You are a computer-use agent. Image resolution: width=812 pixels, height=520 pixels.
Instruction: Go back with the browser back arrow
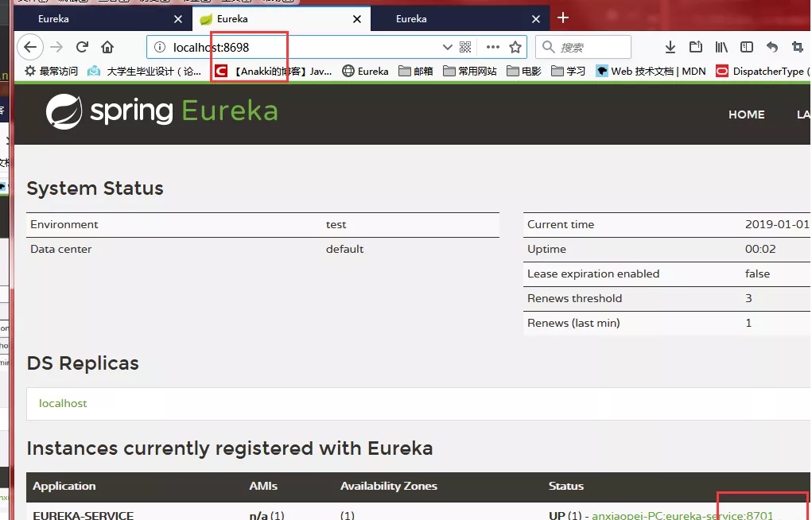tap(30, 47)
